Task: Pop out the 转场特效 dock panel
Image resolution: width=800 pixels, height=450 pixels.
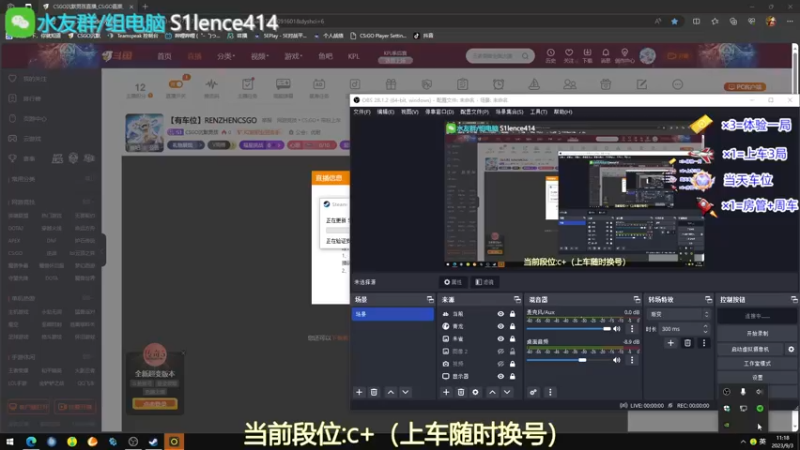Action: pyautogui.click(x=708, y=299)
